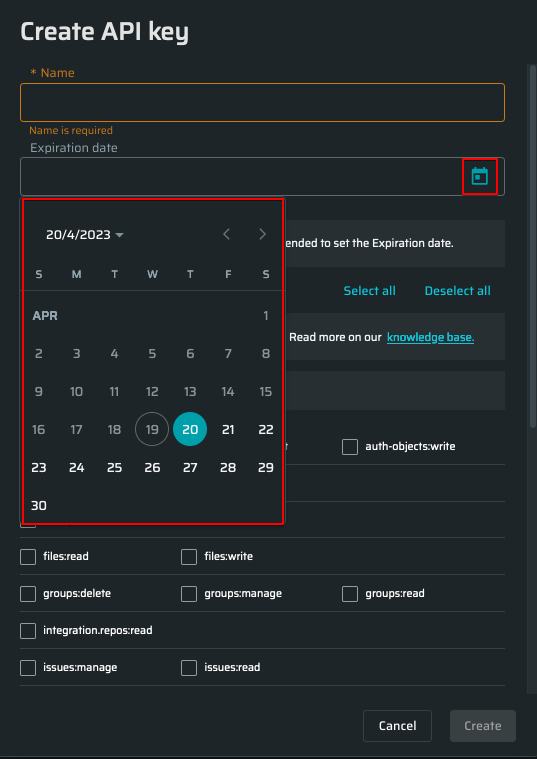Toggle the auth-objects:write checkbox
This screenshot has width=537, height=759.
[x=350, y=447]
